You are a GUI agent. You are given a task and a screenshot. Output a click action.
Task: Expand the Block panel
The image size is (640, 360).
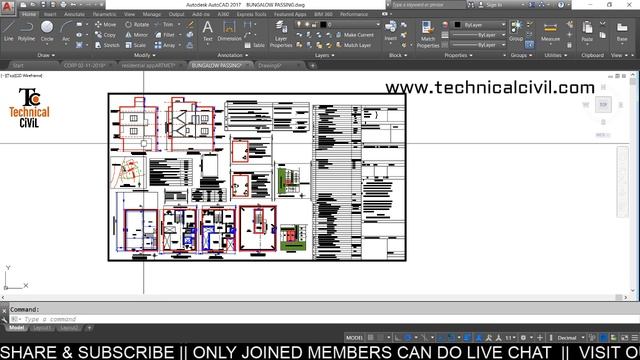(x=397, y=55)
